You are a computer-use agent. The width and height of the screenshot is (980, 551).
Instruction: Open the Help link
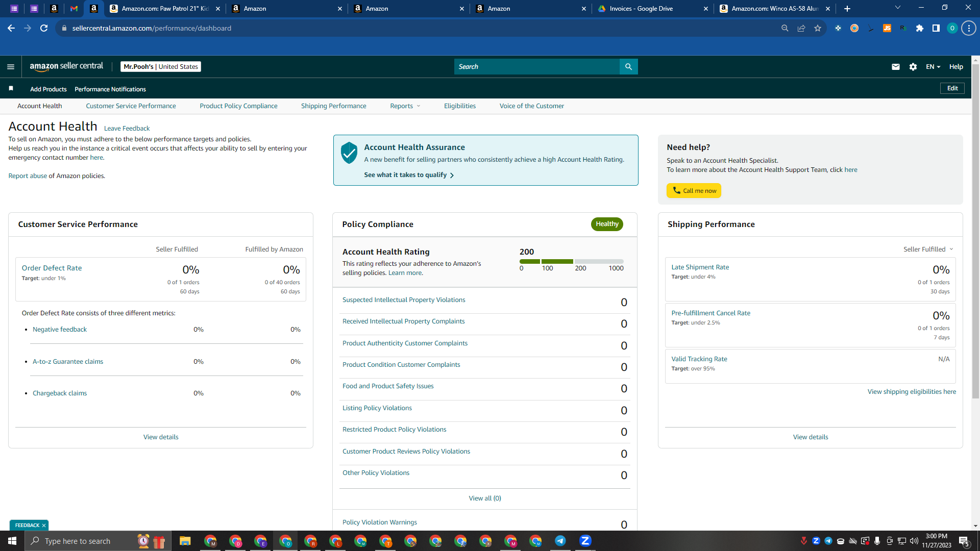(x=956, y=67)
